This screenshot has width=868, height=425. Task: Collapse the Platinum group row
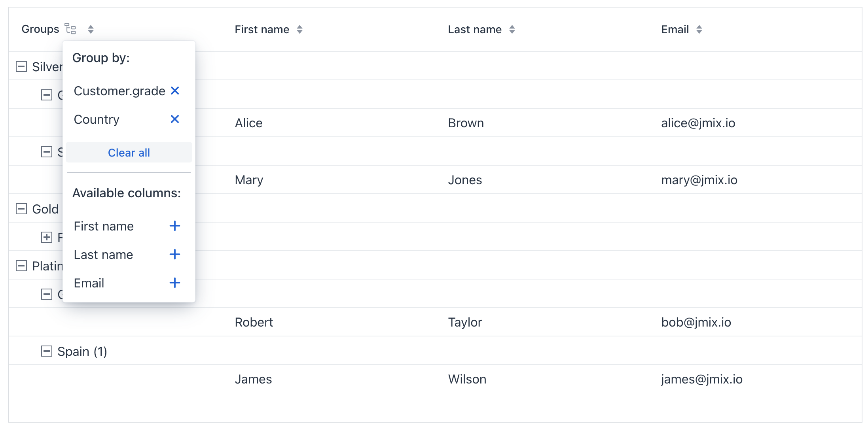(x=21, y=266)
